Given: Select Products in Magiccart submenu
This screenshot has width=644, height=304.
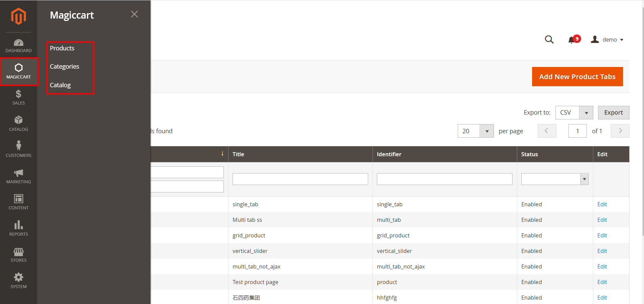Looking at the screenshot, I should (x=62, y=48).
